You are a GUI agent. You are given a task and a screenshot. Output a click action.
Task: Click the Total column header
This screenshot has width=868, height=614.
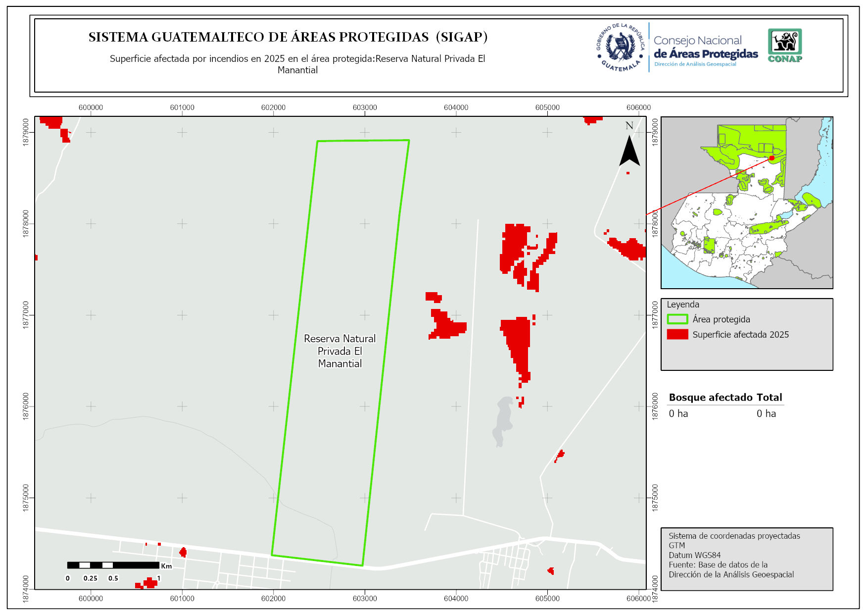769,397
